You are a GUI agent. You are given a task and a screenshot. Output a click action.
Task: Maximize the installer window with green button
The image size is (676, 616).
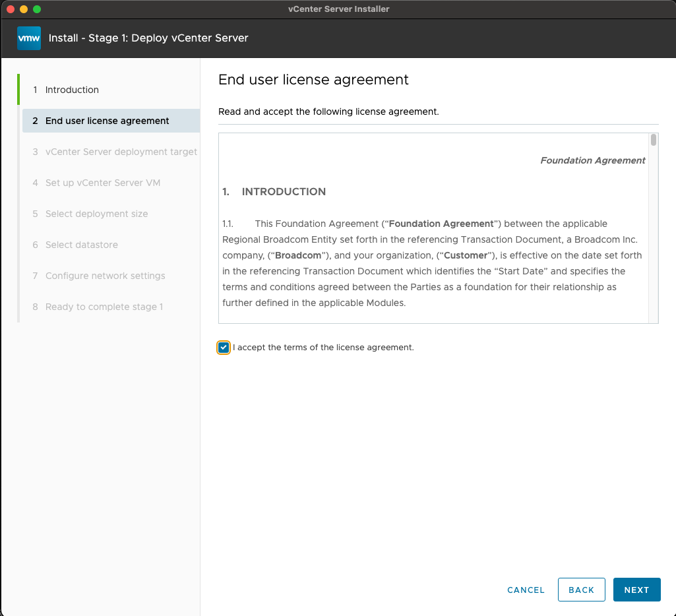(x=37, y=9)
